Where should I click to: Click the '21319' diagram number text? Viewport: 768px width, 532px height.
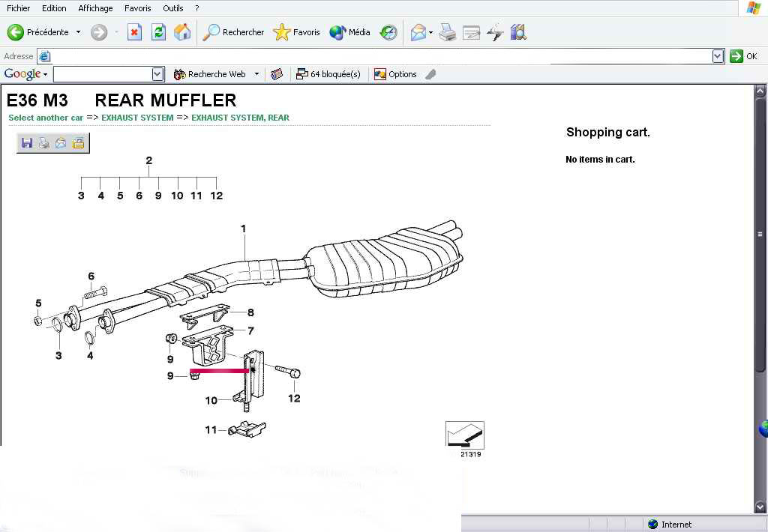tap(471, 454)
